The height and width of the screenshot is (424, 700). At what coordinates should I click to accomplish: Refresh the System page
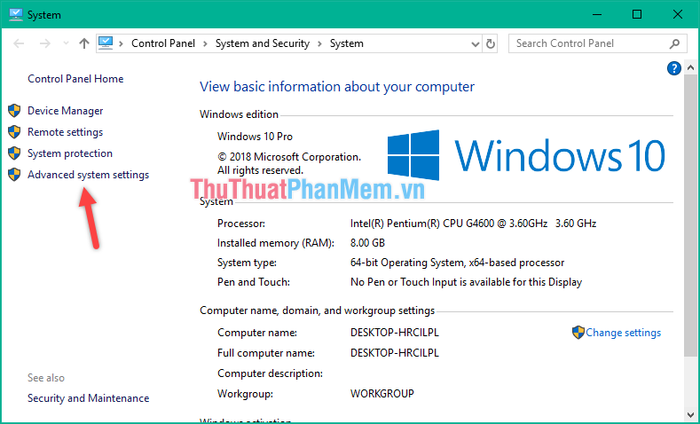tap(491, 44)
